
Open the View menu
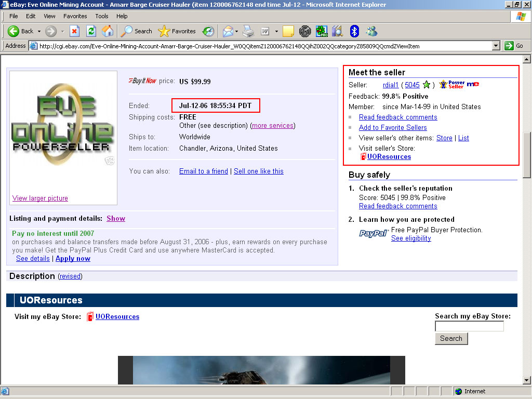49,16
